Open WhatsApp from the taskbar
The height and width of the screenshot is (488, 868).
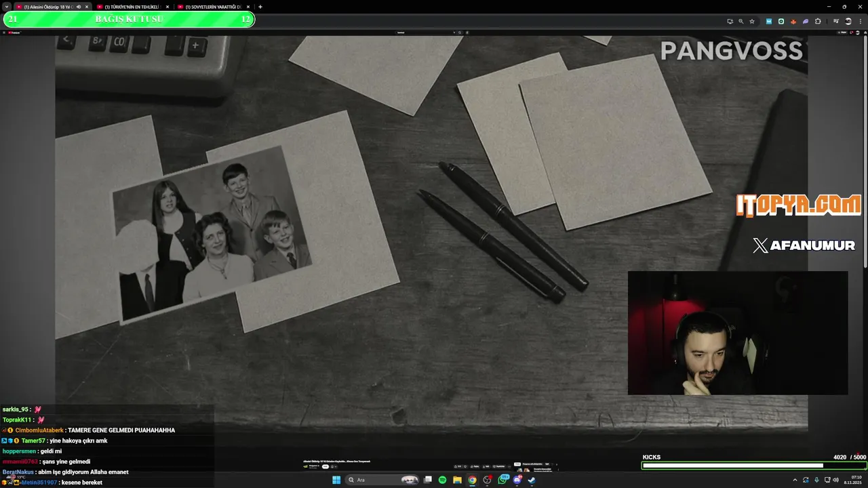coord(502,480)
